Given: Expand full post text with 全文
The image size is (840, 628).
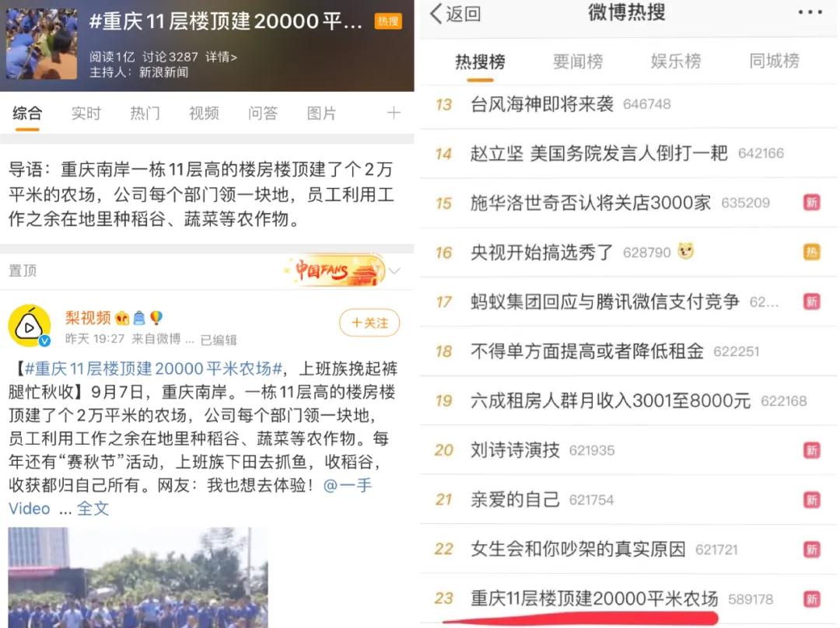Looking at the screenshot, I should coord(93,508).
